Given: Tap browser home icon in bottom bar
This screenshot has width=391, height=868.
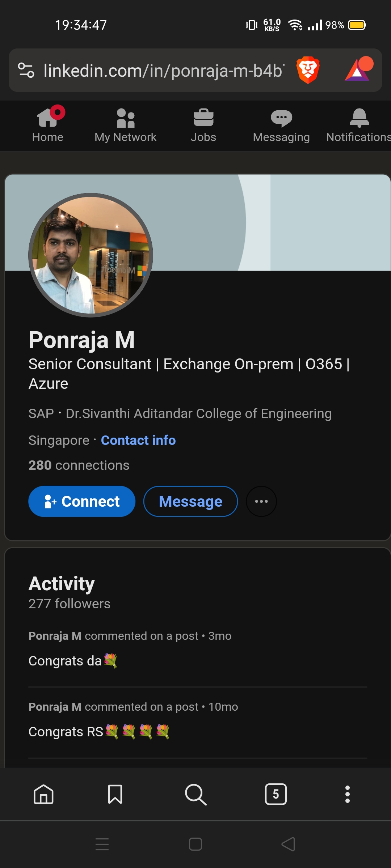Looking at the screenshot, I should click(43, 794).
